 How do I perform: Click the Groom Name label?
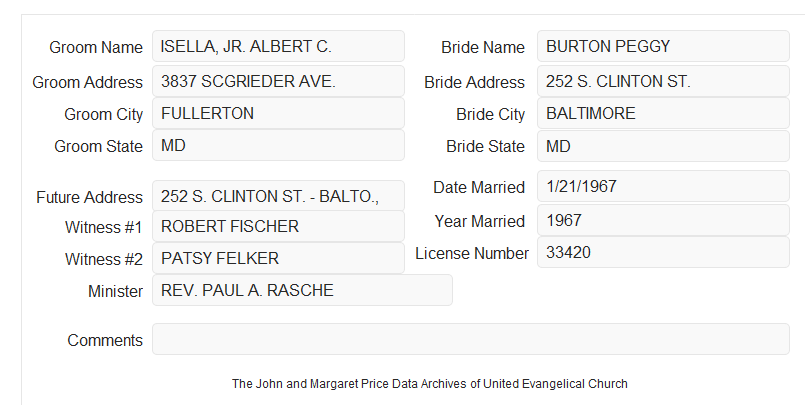coord(96,47)
